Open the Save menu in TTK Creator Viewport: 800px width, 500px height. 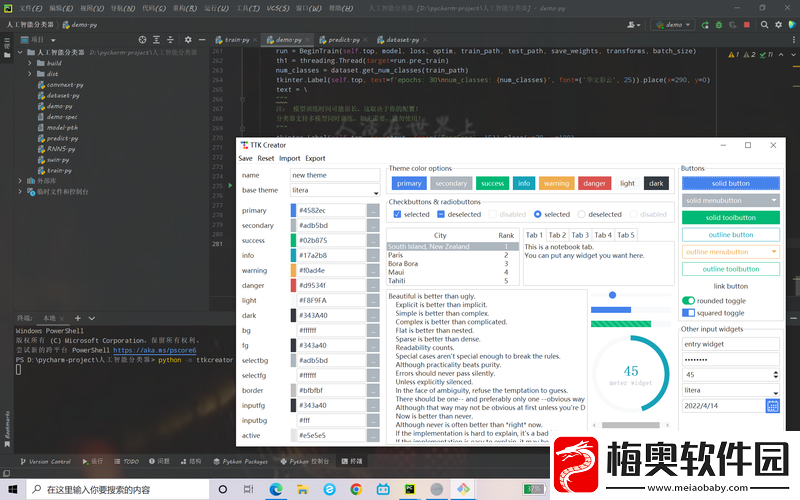pyautogui.click(x=245, y=158)
